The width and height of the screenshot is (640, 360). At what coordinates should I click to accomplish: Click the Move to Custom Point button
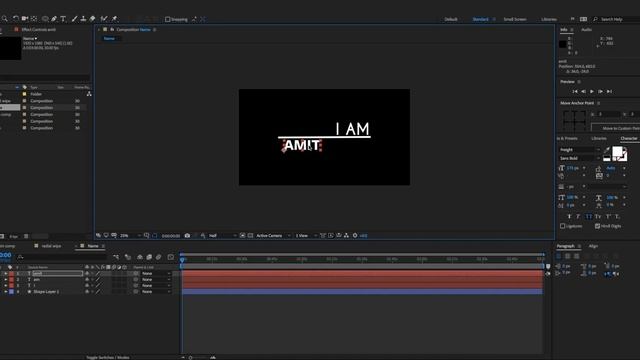point(616,128)
